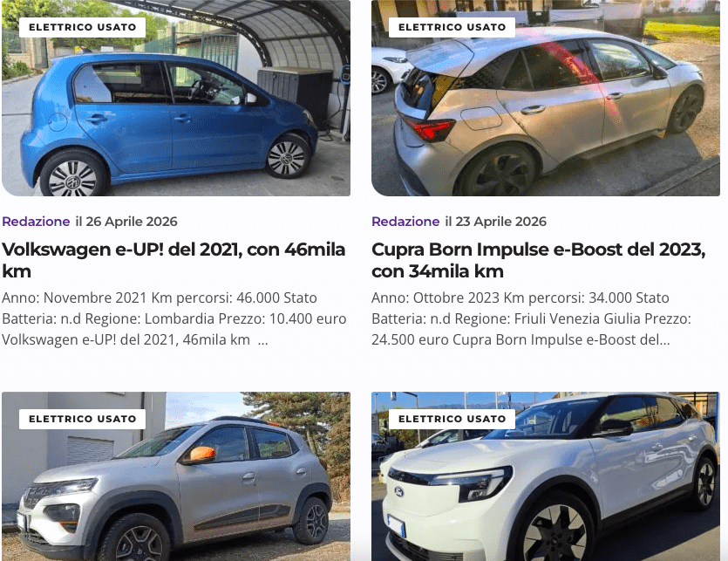Viewport: 728px width, 561px height.
Task: Click the Ford logo on white car
Action: [398, 492]
